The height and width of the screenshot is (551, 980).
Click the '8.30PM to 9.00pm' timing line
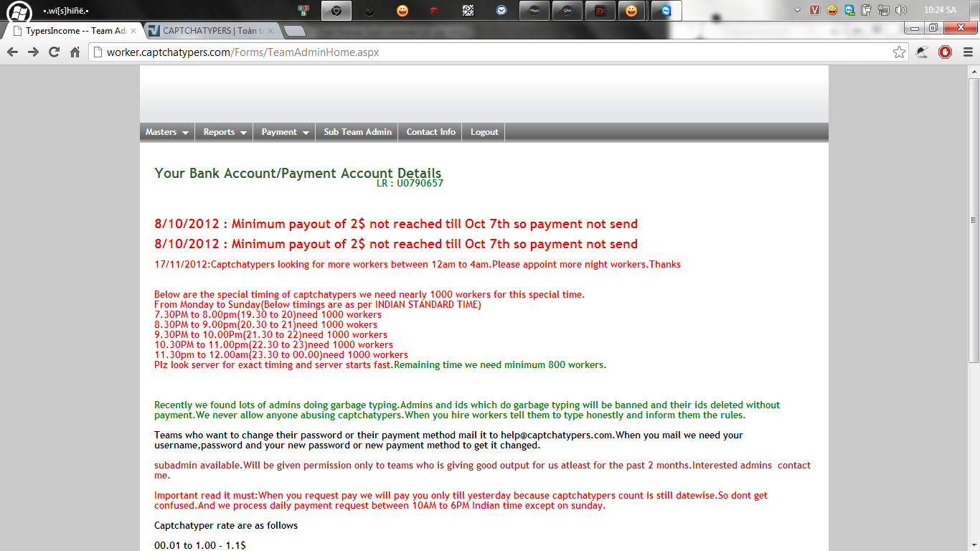265,324
